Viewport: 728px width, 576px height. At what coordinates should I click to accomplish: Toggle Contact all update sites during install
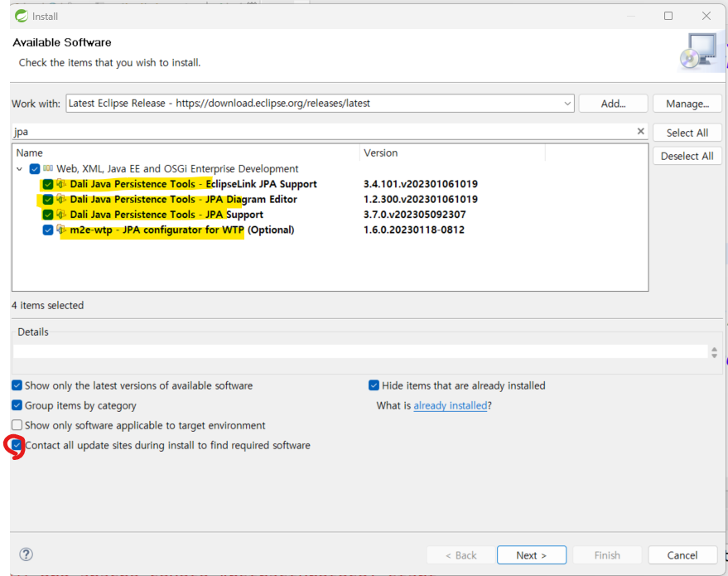click(17, 445)
